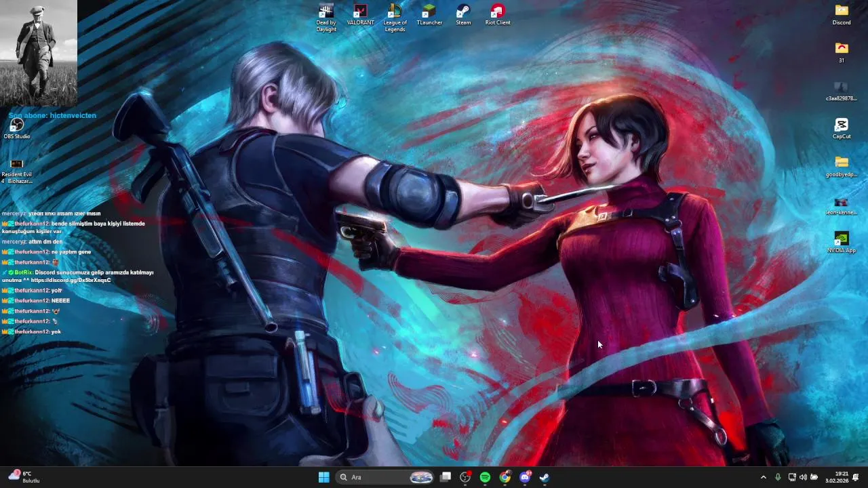Show hidden system tray icons
This screenshot has height=488, width=868.
[x=764, y=477]
